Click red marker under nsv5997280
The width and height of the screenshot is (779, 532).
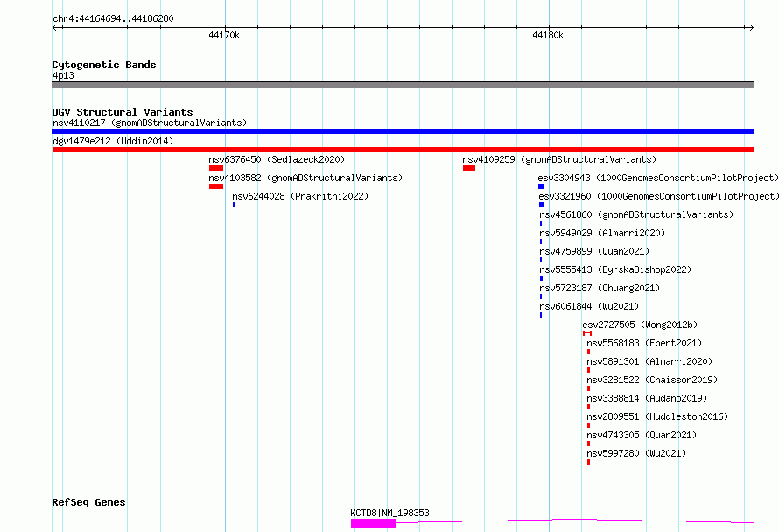pyautogui.click(x=589, y=462)
